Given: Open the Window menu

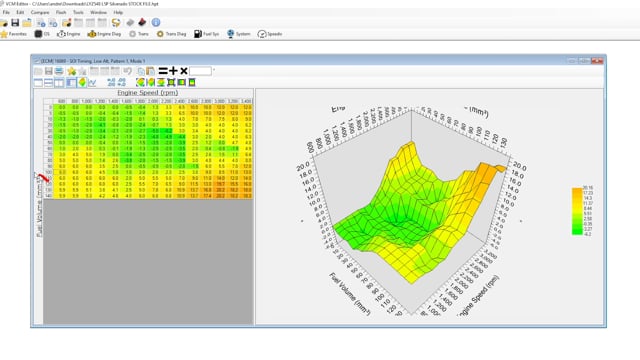Looking at the screenshot, I should [98, 13].
